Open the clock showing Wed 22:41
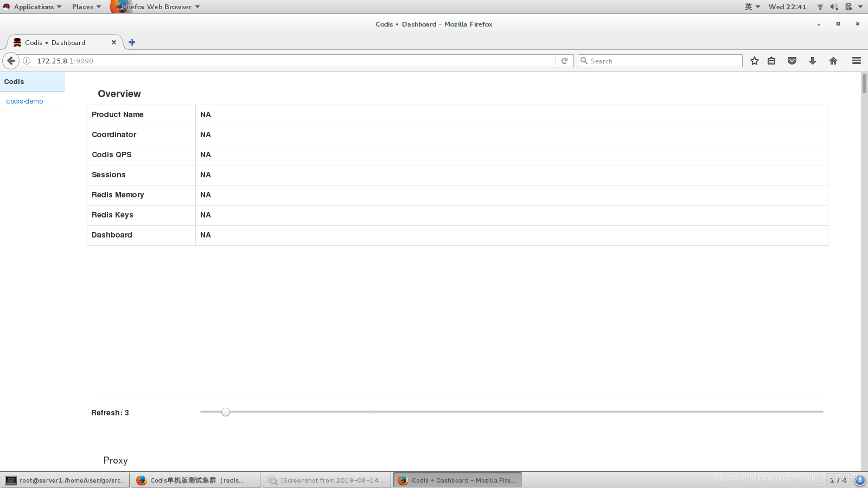This screenshot has height=488, width=868. click(x=787, y=7)
